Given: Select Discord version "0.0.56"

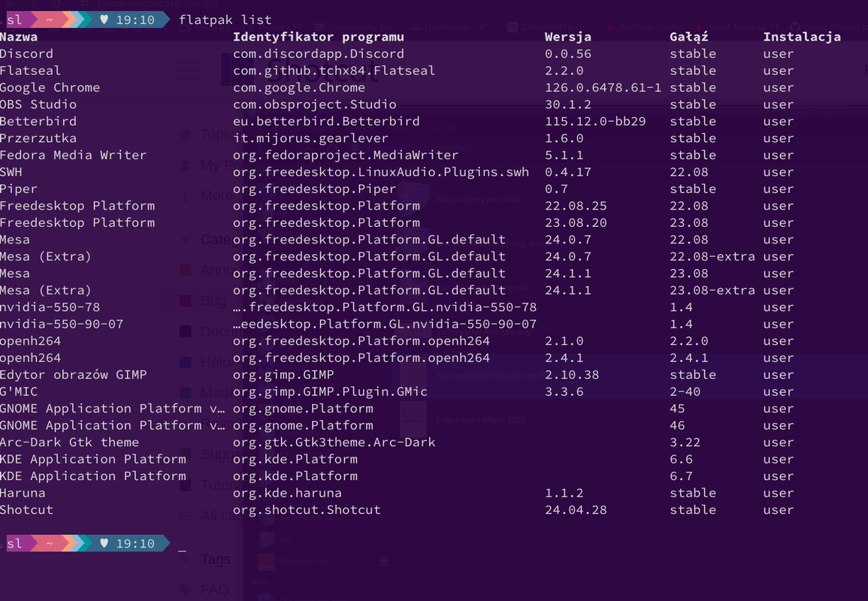Looking at the screenshot, I should 568,53.
